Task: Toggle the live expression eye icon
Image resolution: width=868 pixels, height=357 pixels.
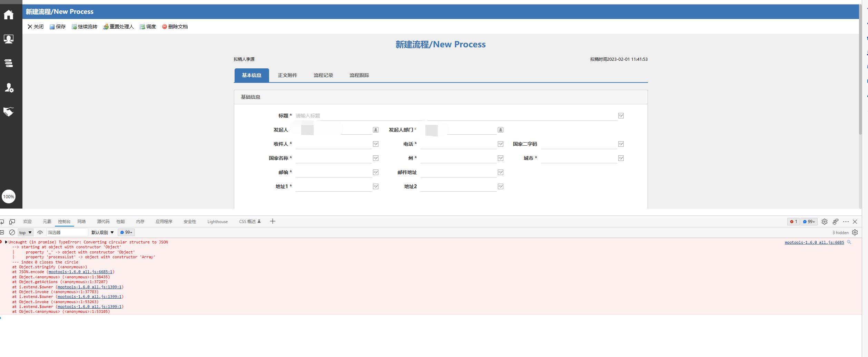Action: click(40, 232)
